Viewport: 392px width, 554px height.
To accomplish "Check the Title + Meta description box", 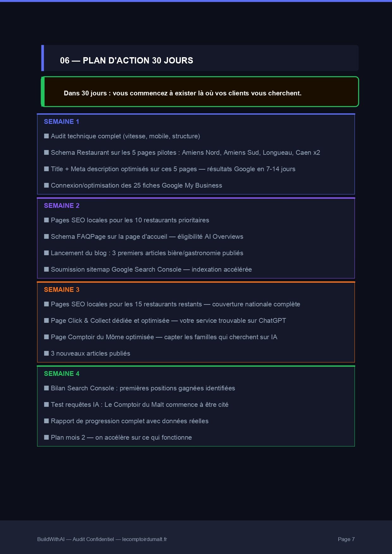I will 46,169.
